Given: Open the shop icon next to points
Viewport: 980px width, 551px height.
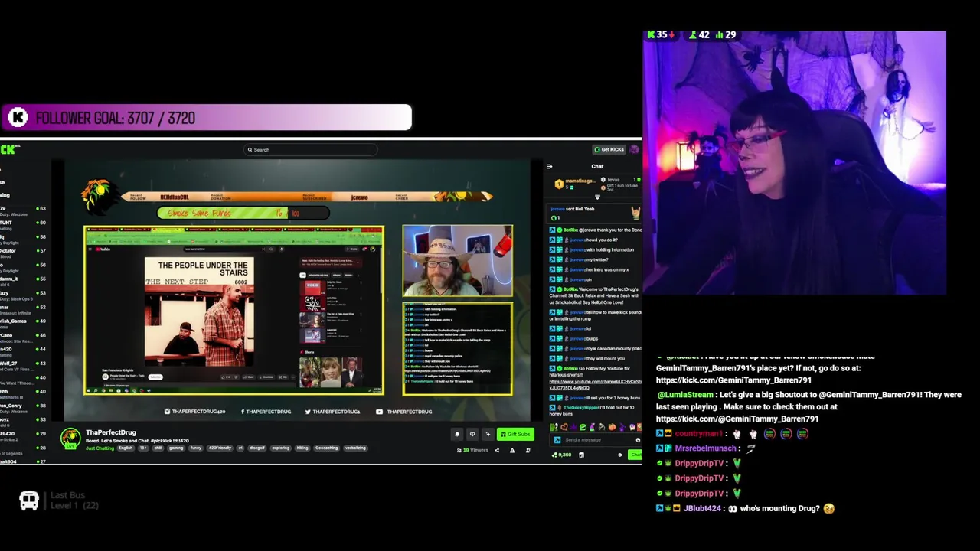Looking at the screenshot, I should [x=581, y=455].
